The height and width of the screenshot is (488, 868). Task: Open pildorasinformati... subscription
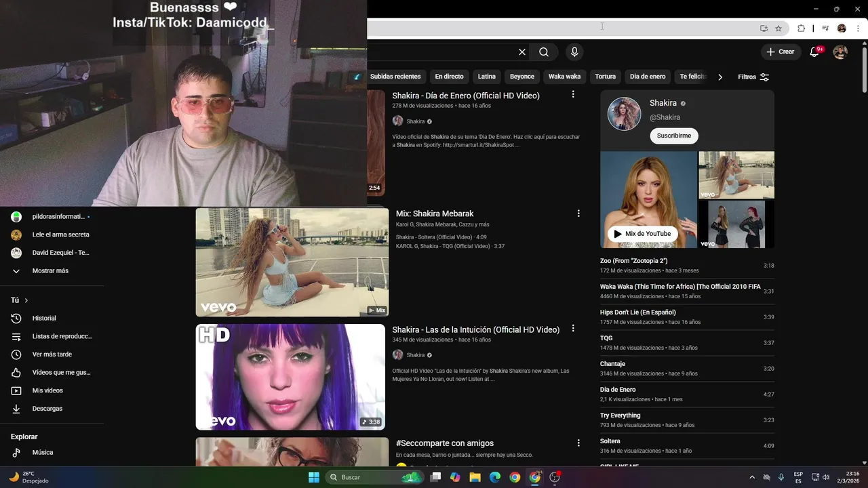(52, 217)
